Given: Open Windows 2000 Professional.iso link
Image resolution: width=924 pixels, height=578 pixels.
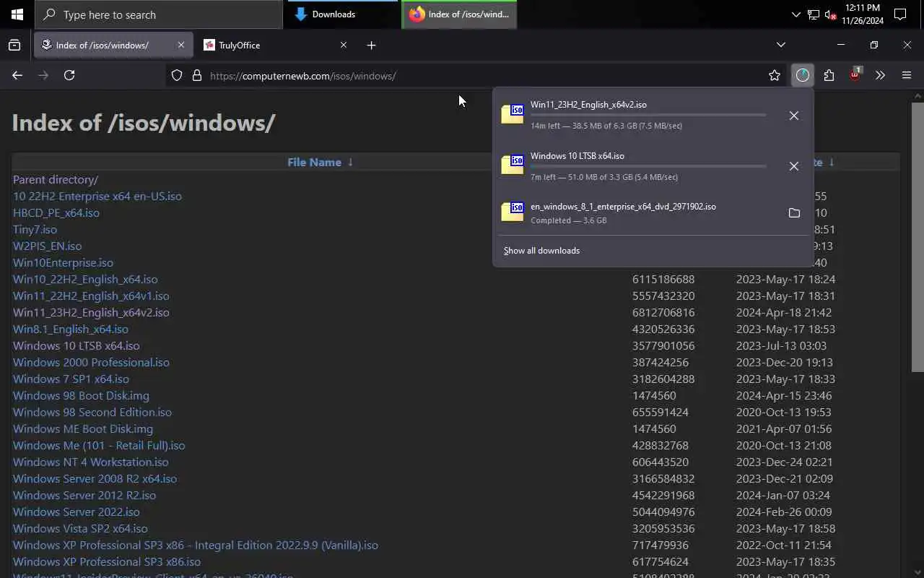Looking at the screenshot, I should click(x=91, y=362).
